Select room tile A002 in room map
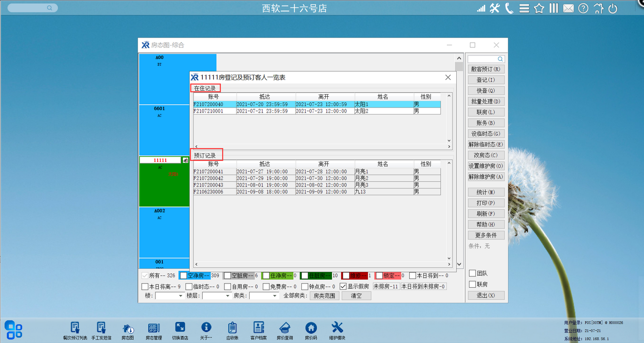This screenshot has height=343, width=644. click(164, 232)
